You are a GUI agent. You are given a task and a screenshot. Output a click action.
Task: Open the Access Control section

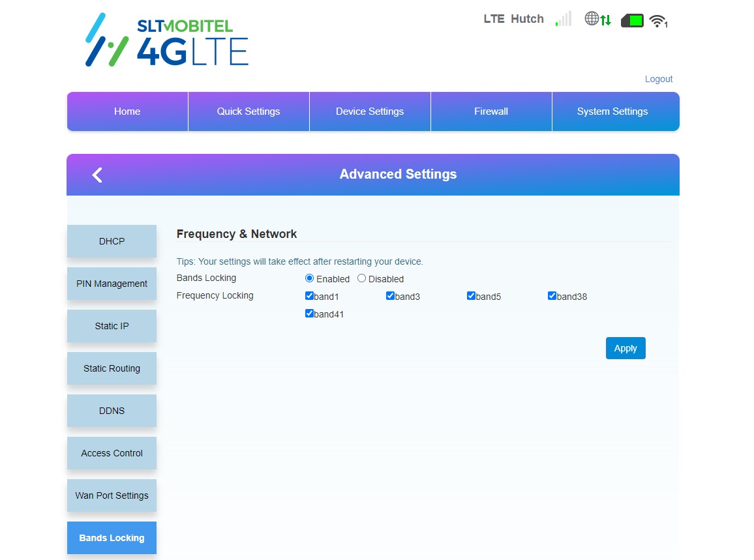[112, 453]
